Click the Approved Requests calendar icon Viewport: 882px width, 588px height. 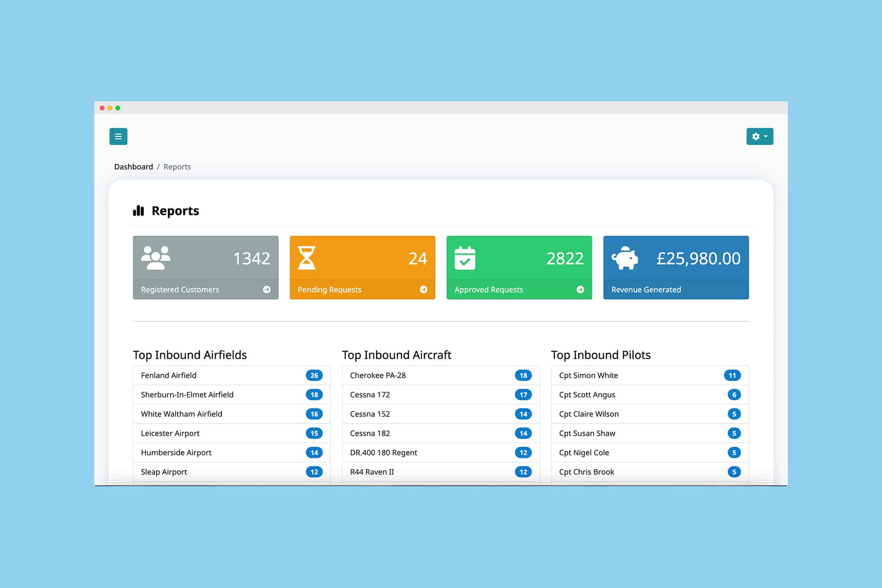pos(465,258)
